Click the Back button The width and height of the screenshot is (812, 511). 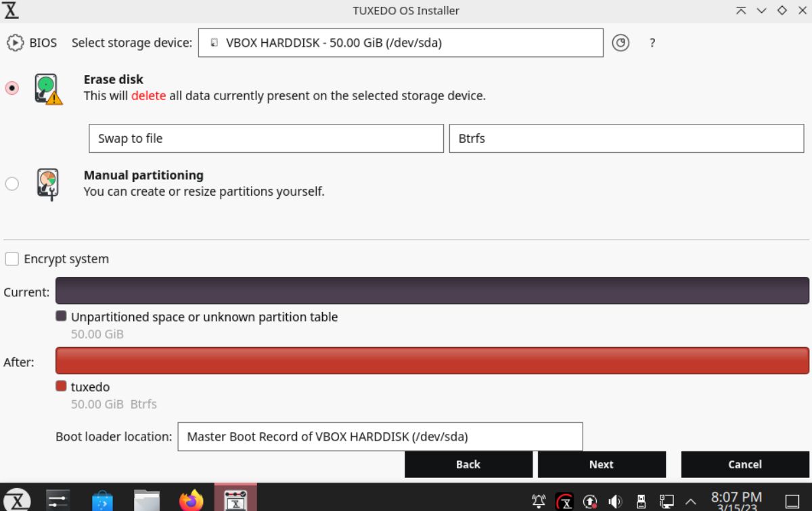468,464
